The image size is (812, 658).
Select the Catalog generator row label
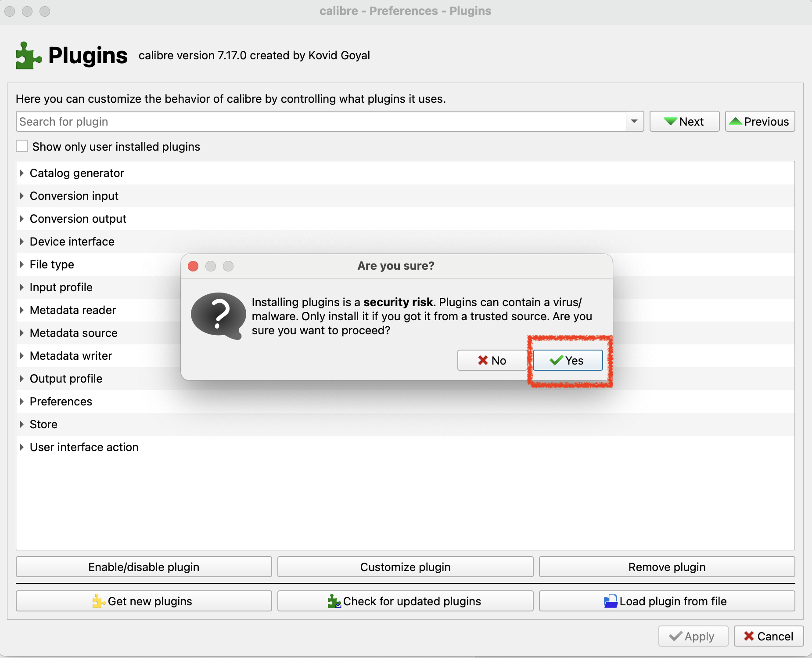[x=77, y=173]
